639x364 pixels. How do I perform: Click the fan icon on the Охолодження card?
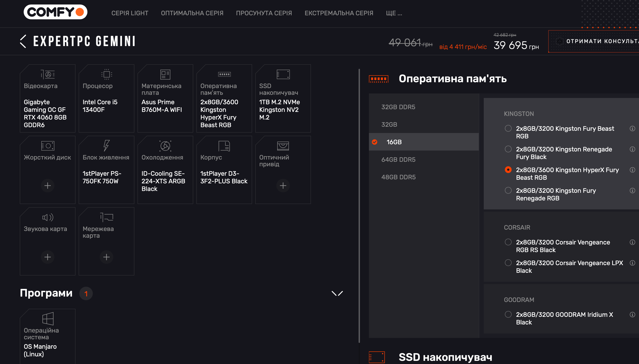click(x=165, y=146)
